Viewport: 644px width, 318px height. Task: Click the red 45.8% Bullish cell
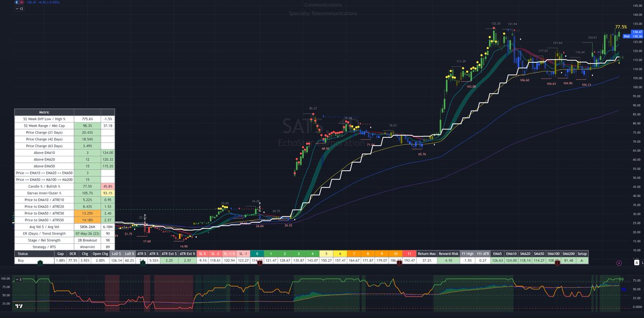107,186
